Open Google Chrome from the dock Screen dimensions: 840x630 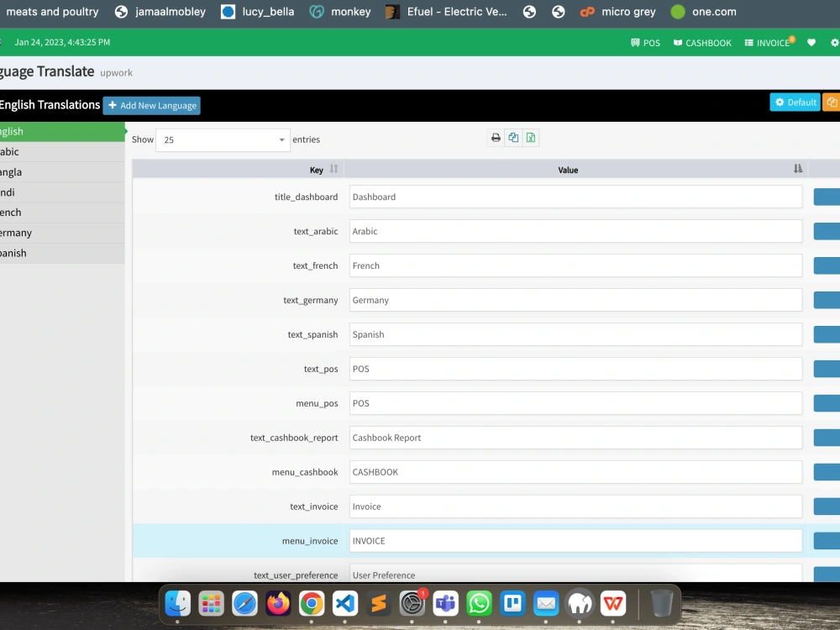click(x=312, y=604)
